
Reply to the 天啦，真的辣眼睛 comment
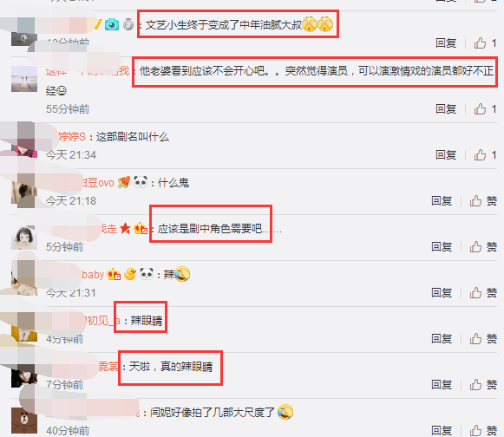pos(442,385)
